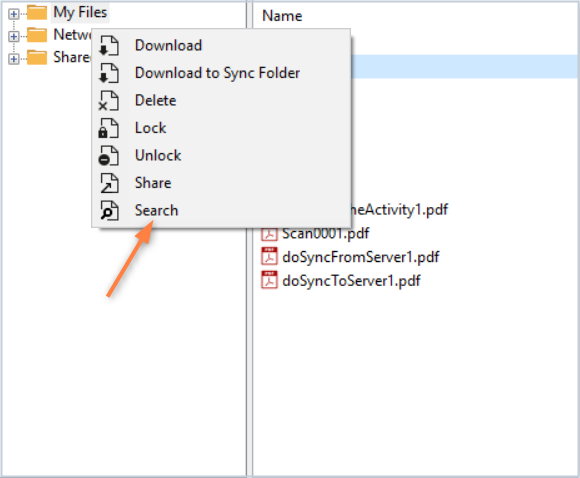
Task: Click the Download icon in context menu
Action: 109,46
